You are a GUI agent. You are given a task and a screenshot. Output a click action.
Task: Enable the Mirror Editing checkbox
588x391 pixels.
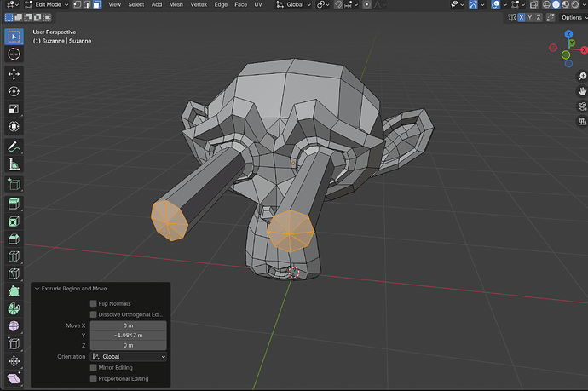pyautogui.click(x=94, y=367)
